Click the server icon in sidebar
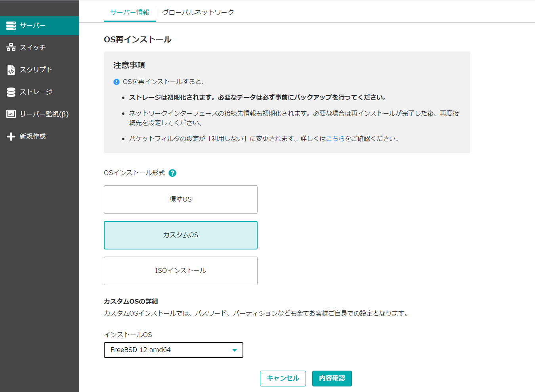535x392 pixels. point(11,26)
